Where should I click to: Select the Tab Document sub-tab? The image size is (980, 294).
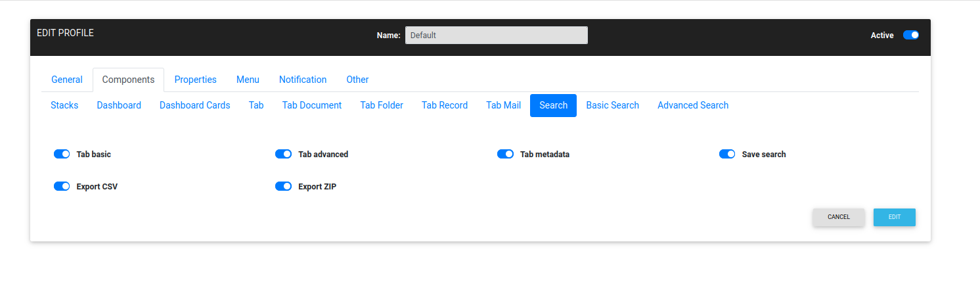point(312,105)
